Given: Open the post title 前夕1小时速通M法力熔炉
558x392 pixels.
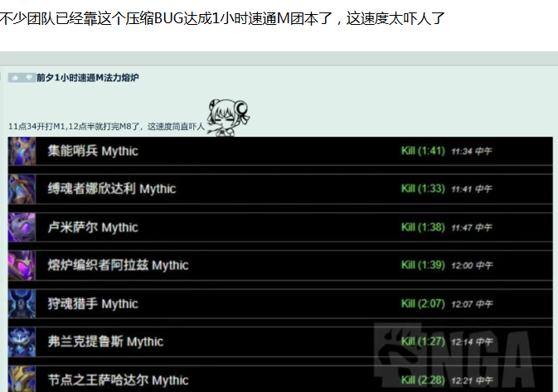Looking at the screenshot, I should pyautogui.click(x=88, y=78).
